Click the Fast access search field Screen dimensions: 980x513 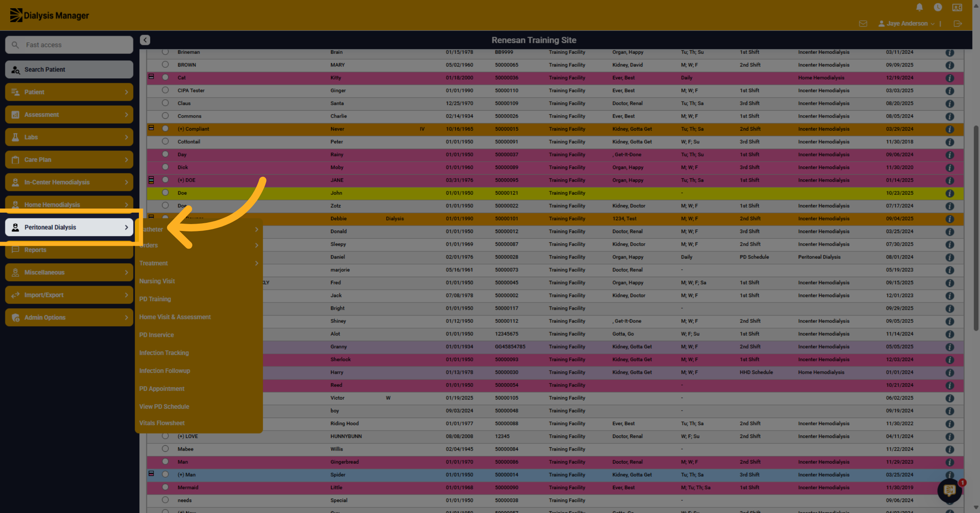point(69,45)
